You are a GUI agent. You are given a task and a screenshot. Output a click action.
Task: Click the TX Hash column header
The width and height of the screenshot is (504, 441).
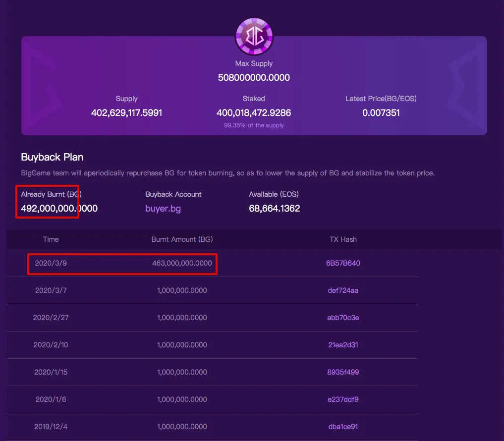pos(343,239)
